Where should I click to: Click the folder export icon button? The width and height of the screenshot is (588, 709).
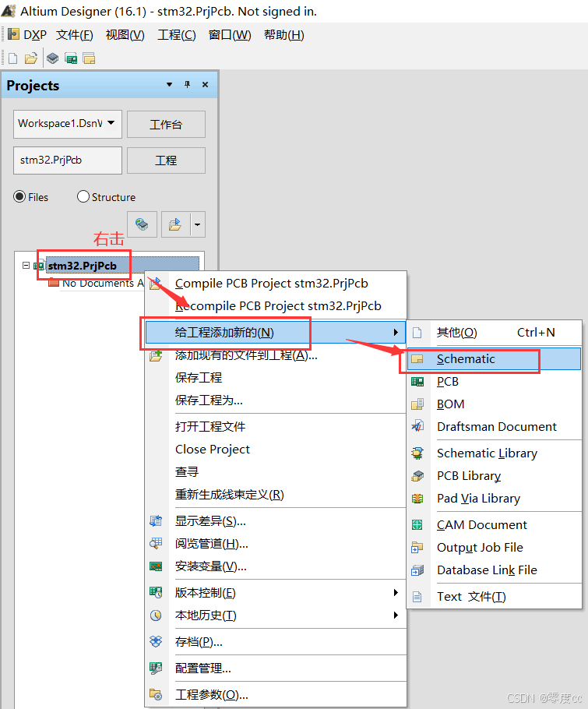tap(175, 224)
